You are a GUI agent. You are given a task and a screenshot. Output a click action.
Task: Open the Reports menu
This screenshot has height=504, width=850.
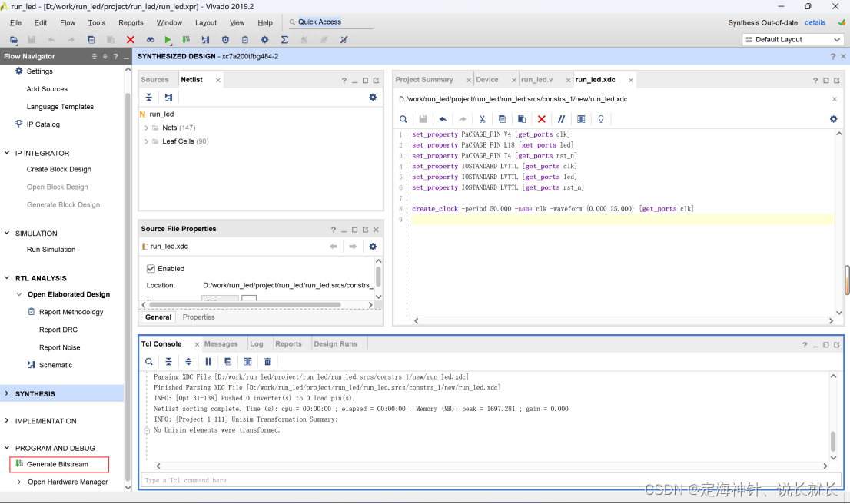tap(131, 23)
